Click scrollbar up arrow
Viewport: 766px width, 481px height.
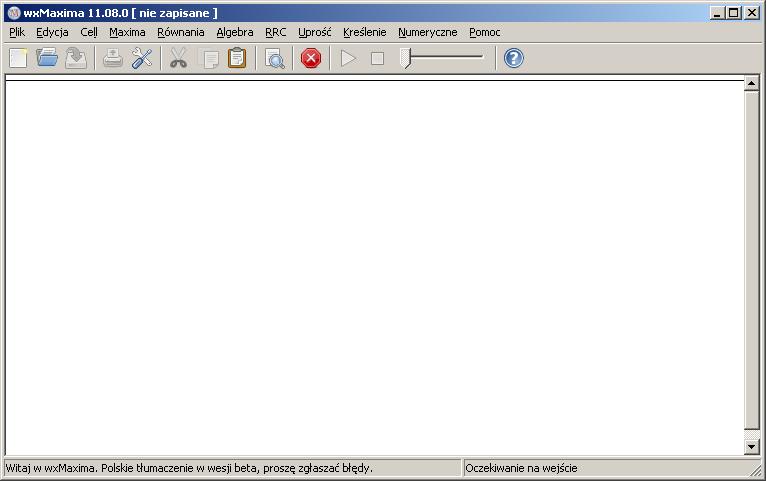click(751, 84)
